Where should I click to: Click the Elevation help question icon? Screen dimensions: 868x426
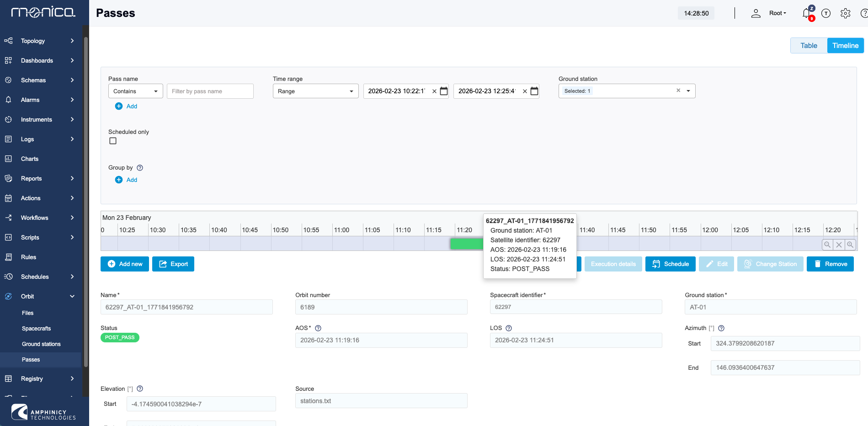140,389
